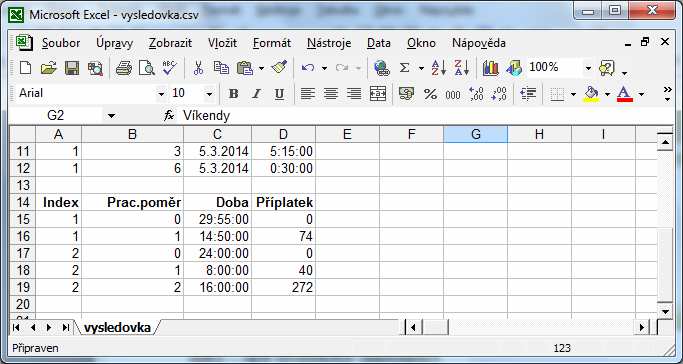The image size is (683, 364).
Task: Expand the font size 10 dropdown
Action: pos(209,94)
